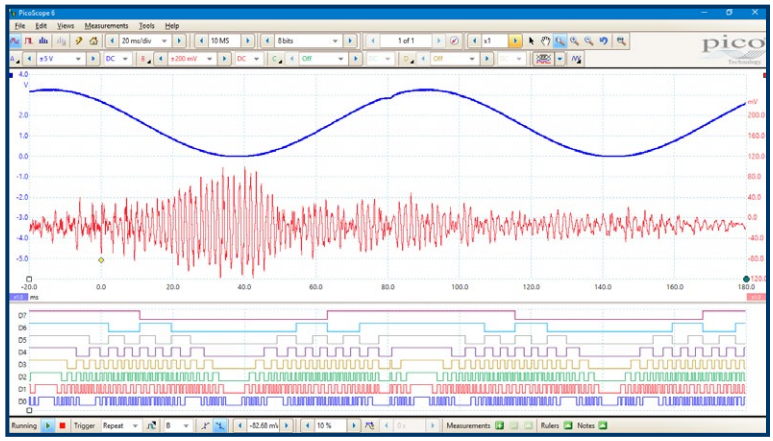Open the Edit menu
Image resolution: width=773 pixels, height=441 pixels.
point(41,26)
